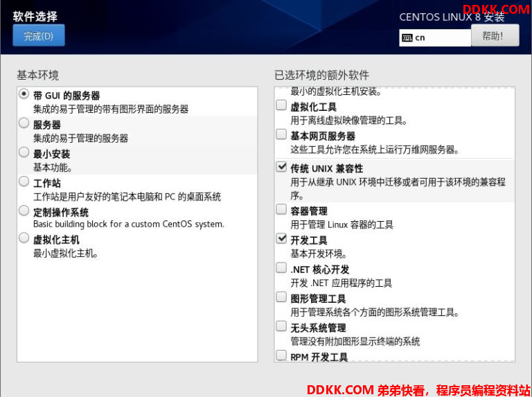The image size is (532, 397).
Task: Check the 无头系统管理 checkbox
Action: (x=281, y=326)
